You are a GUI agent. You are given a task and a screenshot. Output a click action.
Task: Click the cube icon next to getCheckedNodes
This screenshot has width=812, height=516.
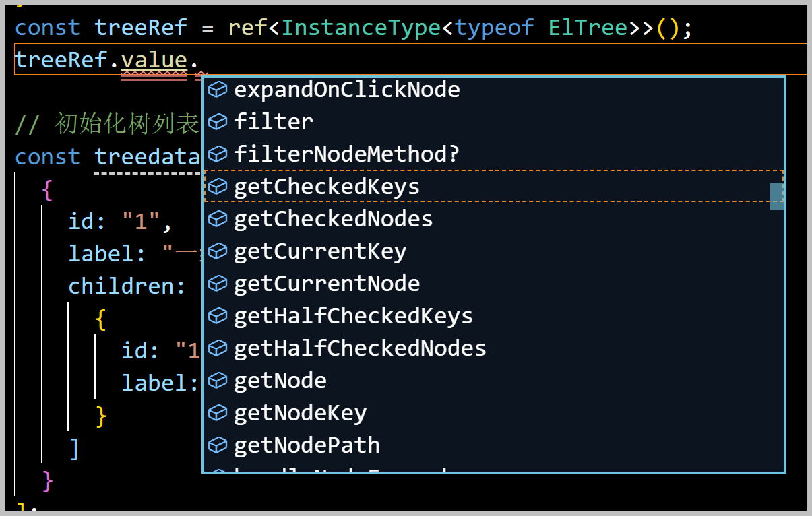coord(217,218)
